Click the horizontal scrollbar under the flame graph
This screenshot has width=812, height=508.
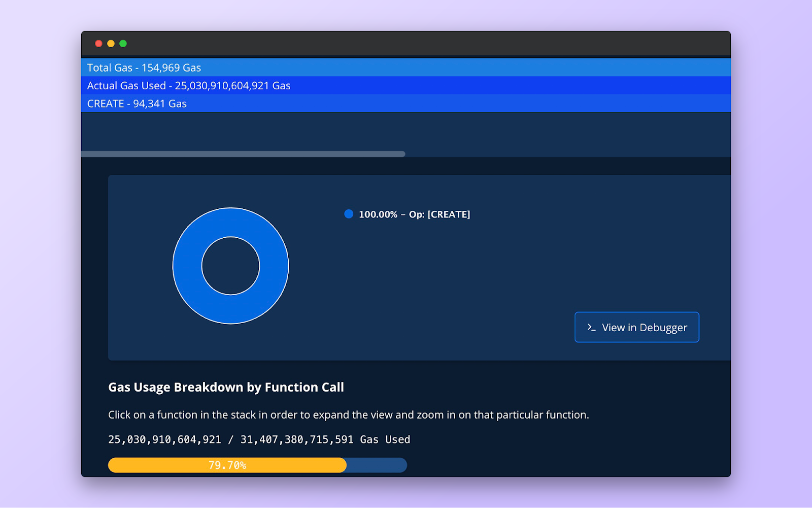(243, 154)
